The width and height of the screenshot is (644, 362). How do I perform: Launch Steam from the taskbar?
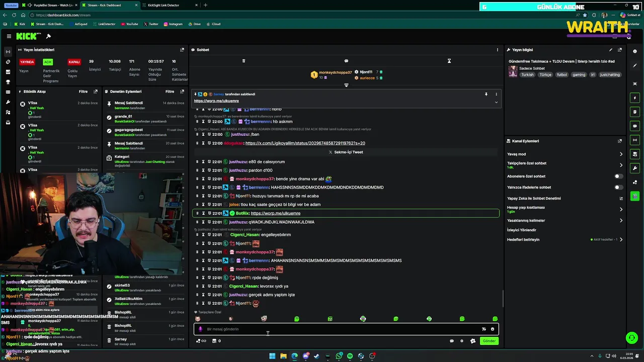click(x=316, y=356)
